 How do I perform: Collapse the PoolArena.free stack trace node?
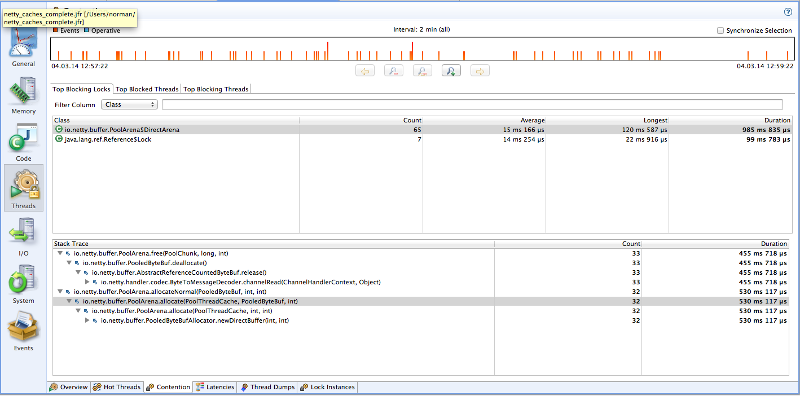[x=60, y=254]
